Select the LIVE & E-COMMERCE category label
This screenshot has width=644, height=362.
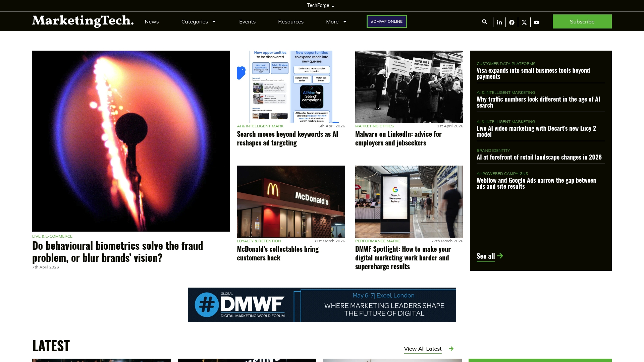tap(52, 236)
